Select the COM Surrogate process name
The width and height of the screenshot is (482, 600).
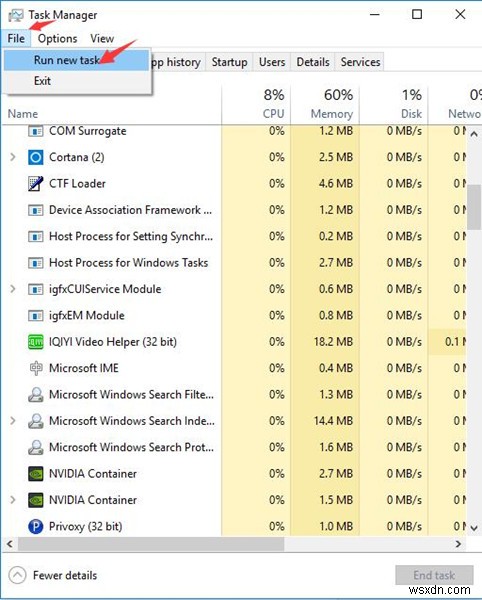coord(88,131)
